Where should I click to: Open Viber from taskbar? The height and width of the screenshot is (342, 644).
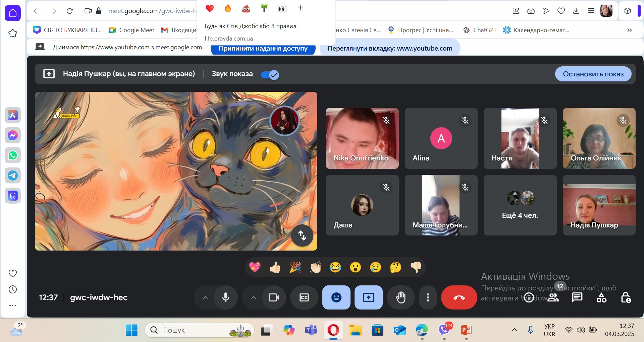pyautogui.click(x=444, y=330)
